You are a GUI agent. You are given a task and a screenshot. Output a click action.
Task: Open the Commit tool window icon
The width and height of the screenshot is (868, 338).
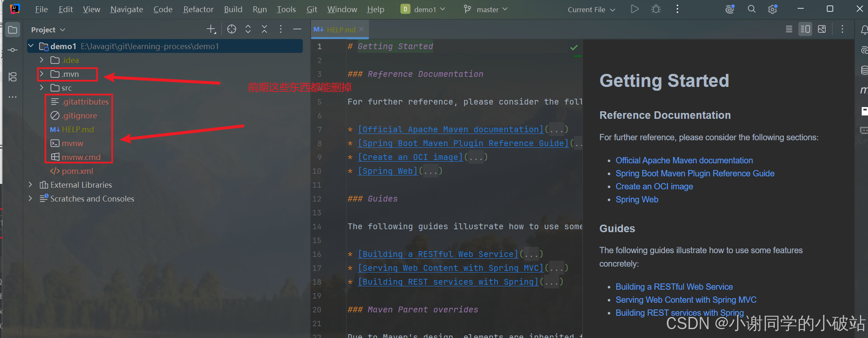pos(13,50)
